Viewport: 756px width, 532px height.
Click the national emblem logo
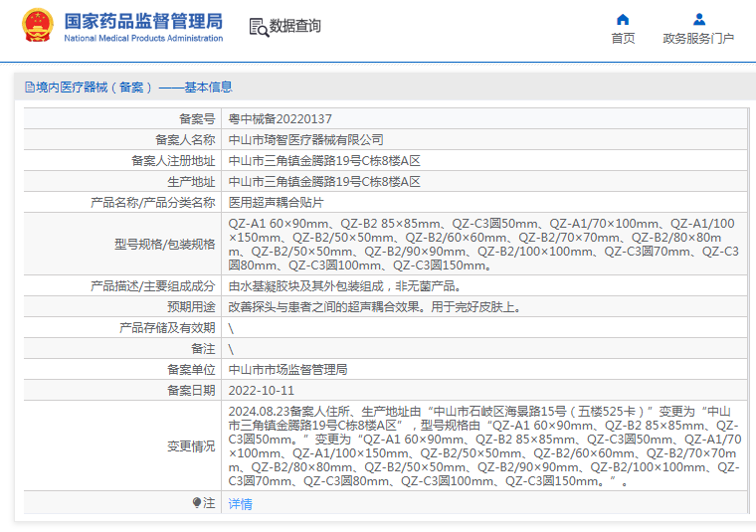(38, 26)
